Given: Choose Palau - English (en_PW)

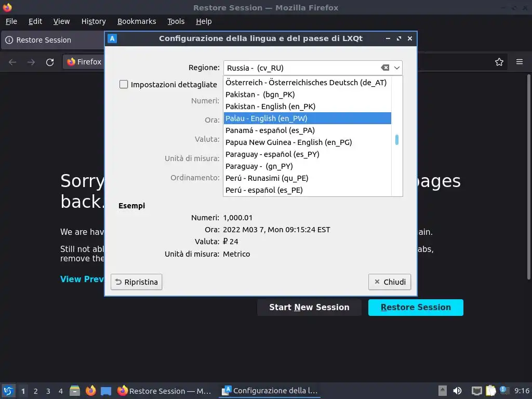Looking at the screenshot, I should (x=307, y=118).
